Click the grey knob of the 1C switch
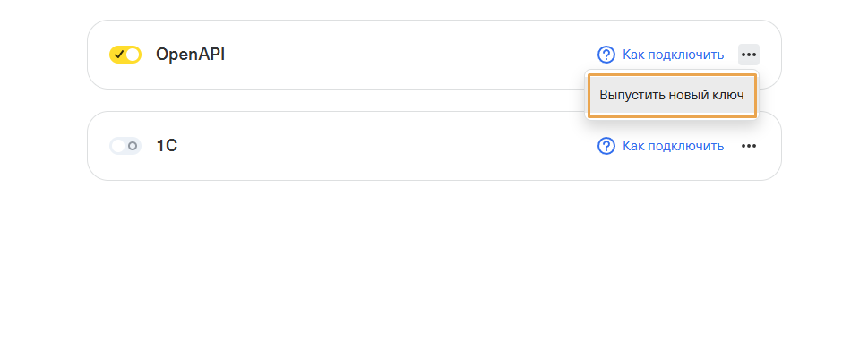Screen dimensions: 868x358 (x=133, y=146)
